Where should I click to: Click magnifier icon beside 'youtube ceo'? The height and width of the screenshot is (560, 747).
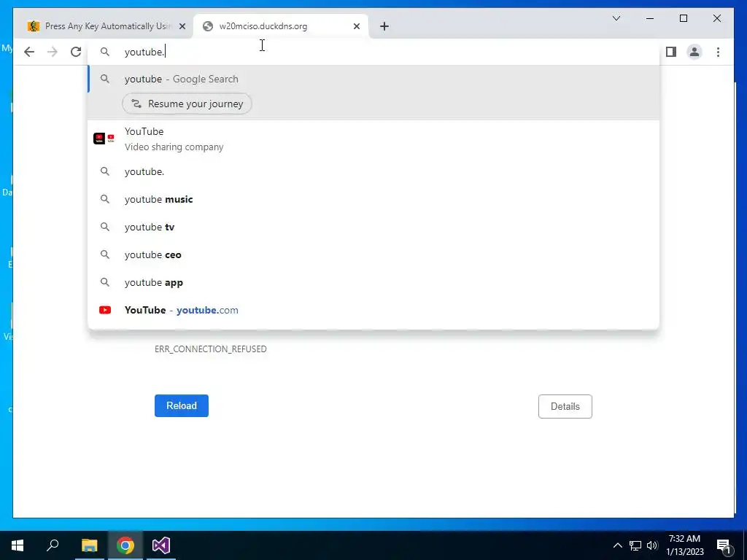(105, 254)
